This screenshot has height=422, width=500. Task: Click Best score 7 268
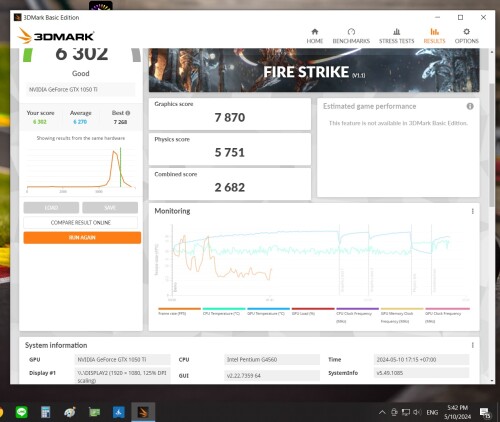(120, 122)
